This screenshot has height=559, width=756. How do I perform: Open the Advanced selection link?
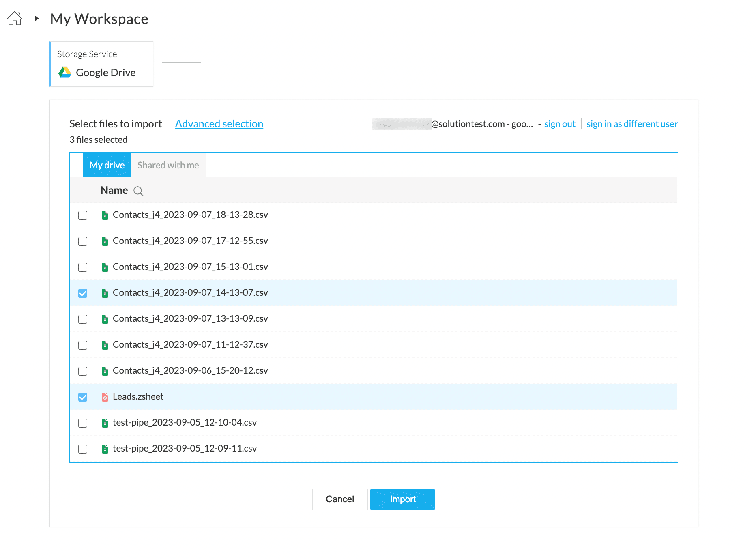tap(219, 124)
